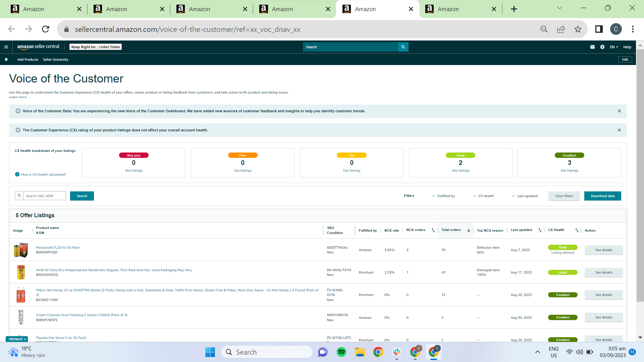Click the page vertical scrollbar down arrow
Image resolution: width=644 pixels, height=362 pixels.
(640, 338)
